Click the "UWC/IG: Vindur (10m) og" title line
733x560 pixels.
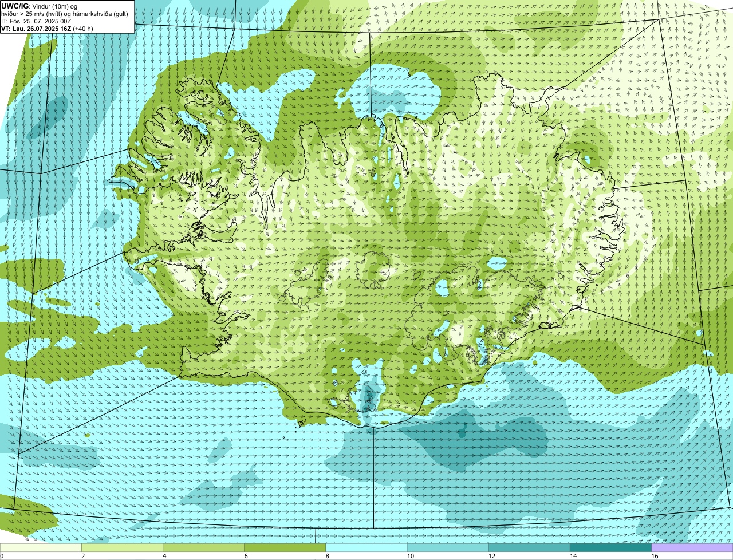[40, 6]
